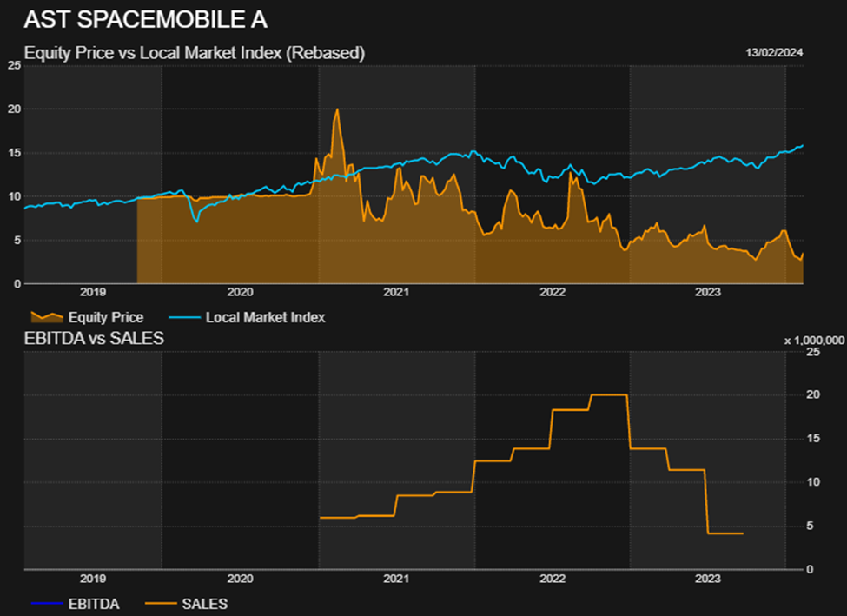Screen dimensions: 847x616
Task: Click the date 13/02/2024
Action: tap(774, 53)
